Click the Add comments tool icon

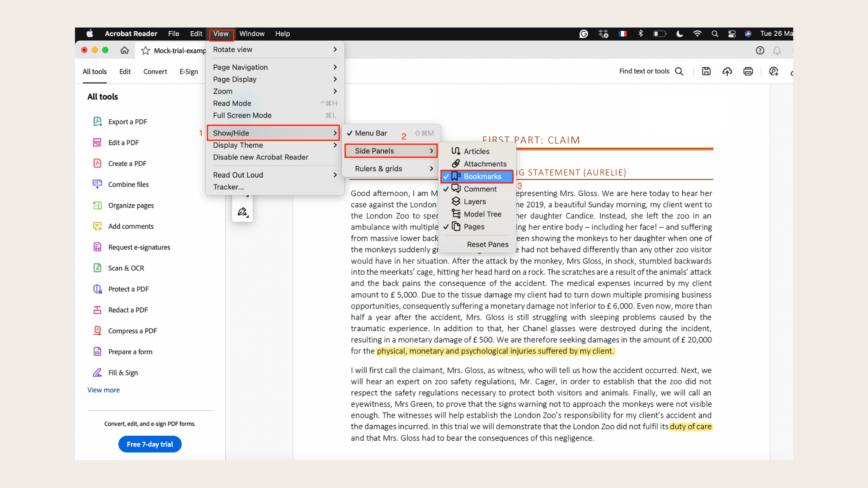97,226
